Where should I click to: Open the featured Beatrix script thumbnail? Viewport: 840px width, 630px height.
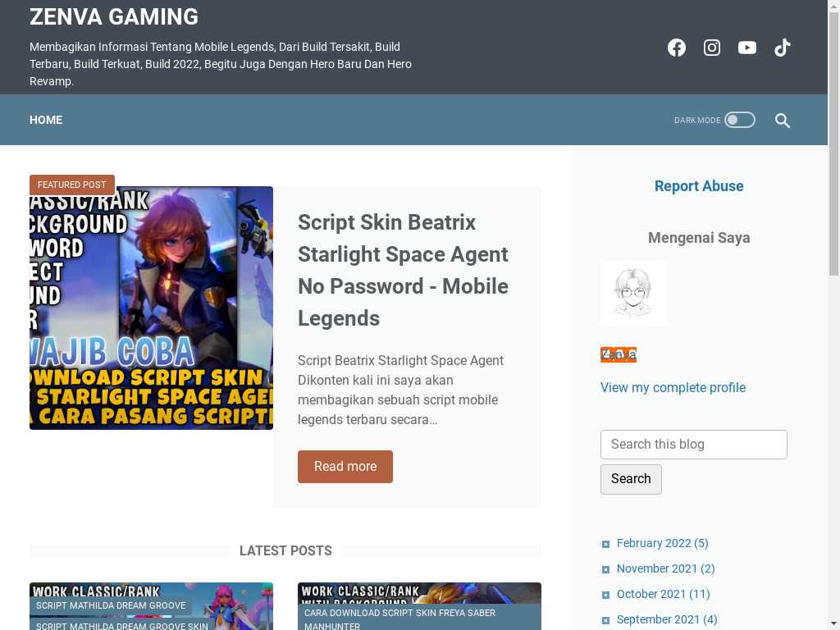pos(151,308)
